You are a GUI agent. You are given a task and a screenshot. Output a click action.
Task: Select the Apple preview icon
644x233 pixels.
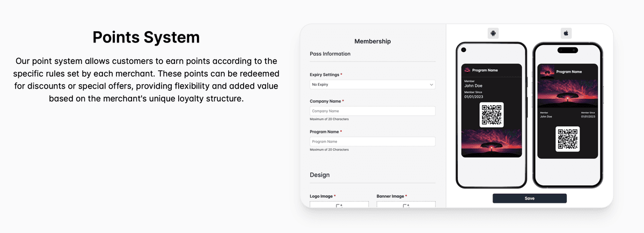click(x=566, y=33)
